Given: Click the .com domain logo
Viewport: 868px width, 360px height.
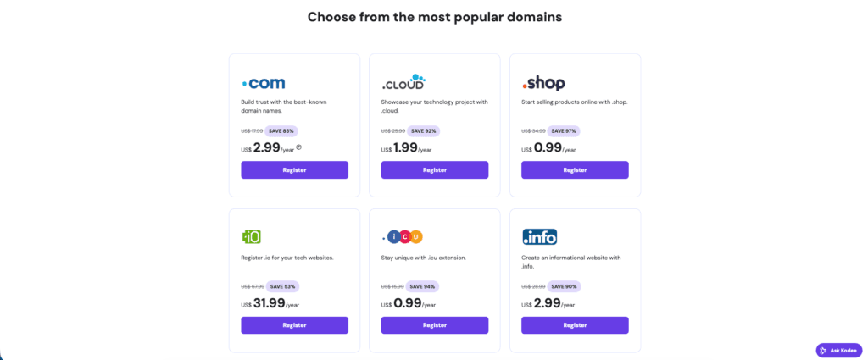Looking at the screenshot, I should pos(263,83).
